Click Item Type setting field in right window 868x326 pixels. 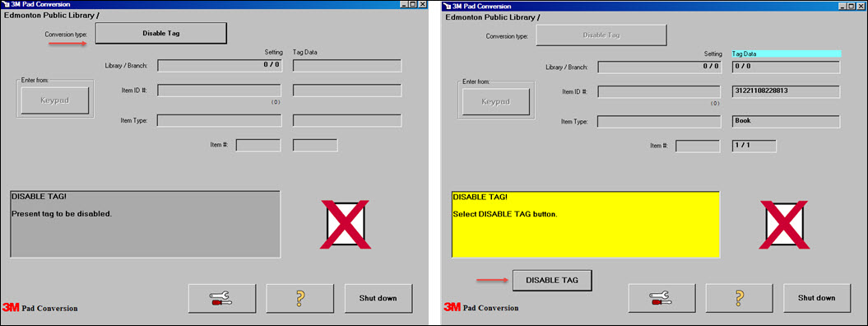pyautogui.click(x=659, y=122)
